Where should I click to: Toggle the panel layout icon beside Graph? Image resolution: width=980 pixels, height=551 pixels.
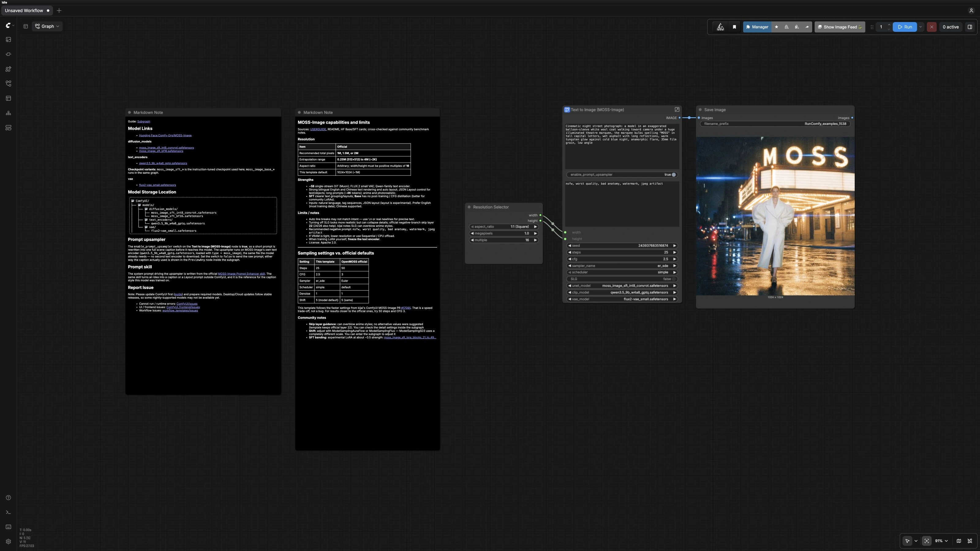point(25,26)
